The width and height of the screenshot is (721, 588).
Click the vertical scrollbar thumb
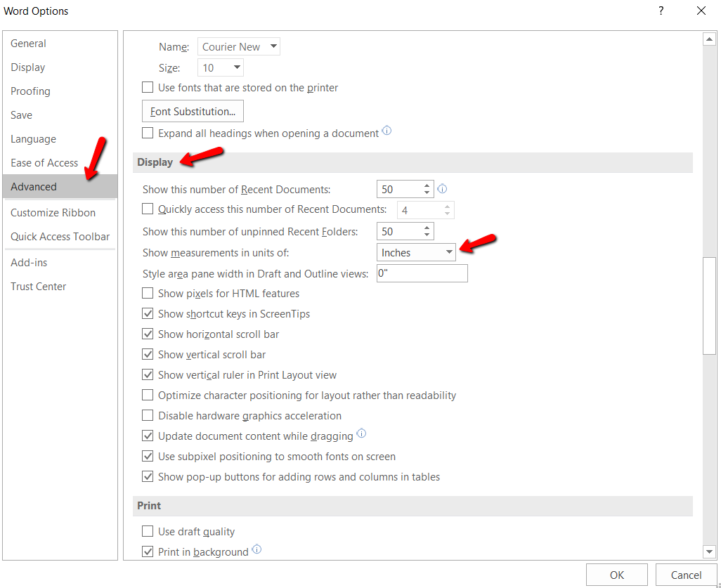709,306
